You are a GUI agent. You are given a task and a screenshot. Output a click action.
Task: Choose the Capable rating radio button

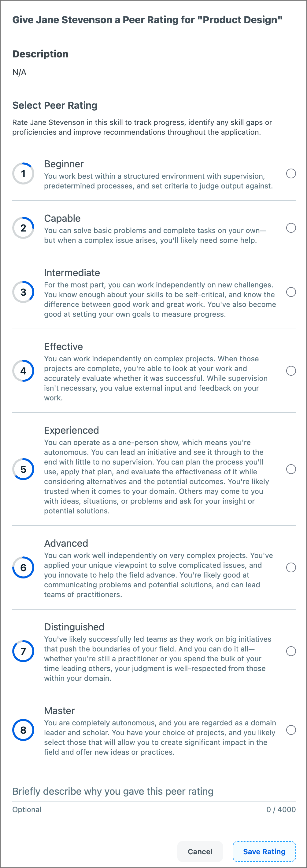(x=291, y=228)
